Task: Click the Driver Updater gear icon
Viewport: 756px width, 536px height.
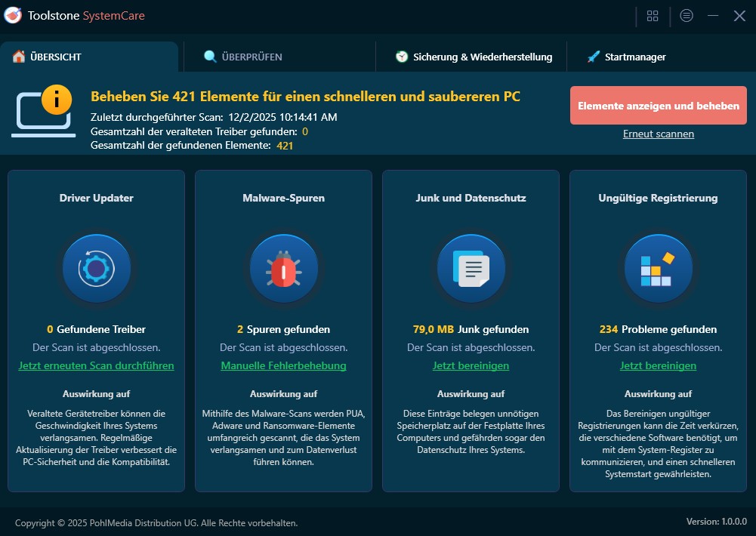Action: pos(96,269)
